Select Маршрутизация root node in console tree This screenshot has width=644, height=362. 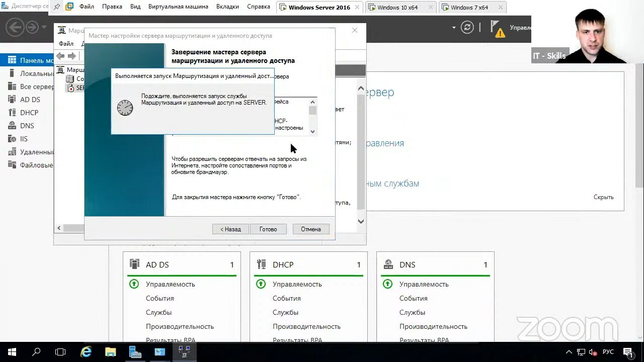[71, 70]
